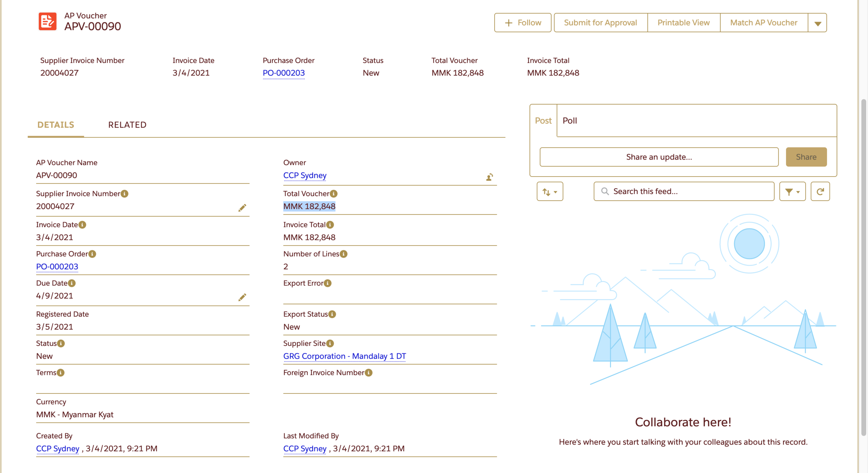Click the Submit for Approval button

pyautogui.click(x=600, y=23)
